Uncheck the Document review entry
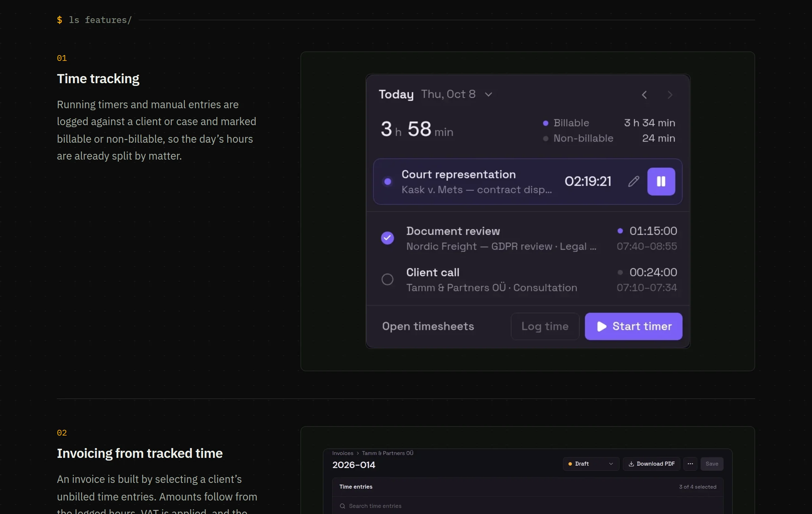 pos(387,238)
